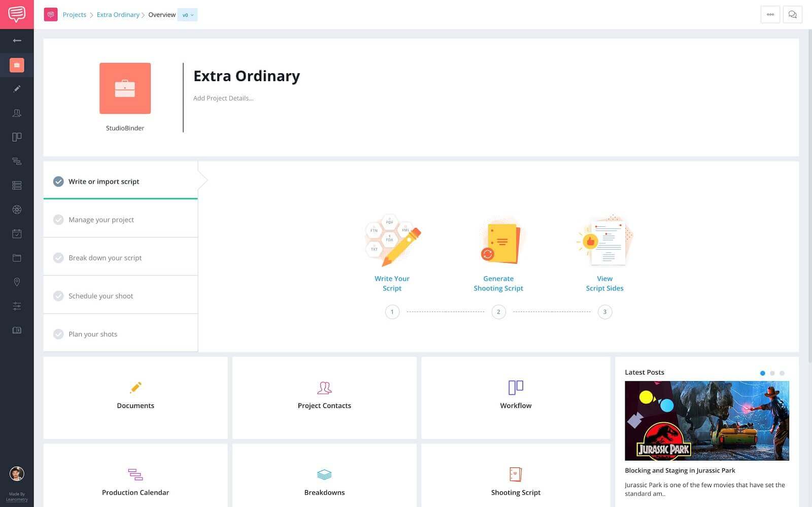Select the Schedule your shoot tab
The width and height of the screenshot is (812, 507).
[x=121, y=295]
